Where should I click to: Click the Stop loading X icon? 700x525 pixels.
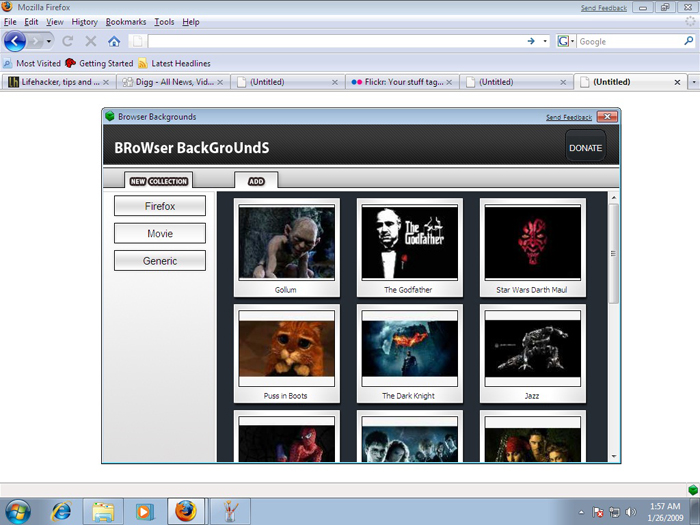tap(91, 42)
